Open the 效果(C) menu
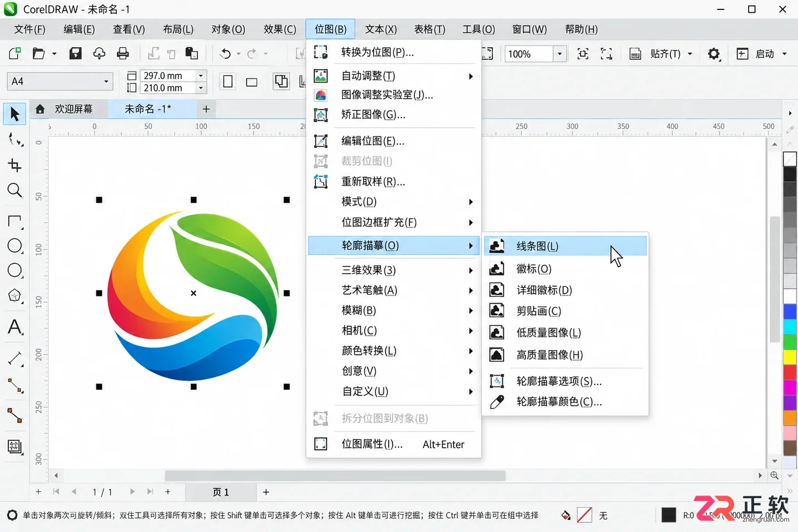798x532 pixels. tap(280, 29)
